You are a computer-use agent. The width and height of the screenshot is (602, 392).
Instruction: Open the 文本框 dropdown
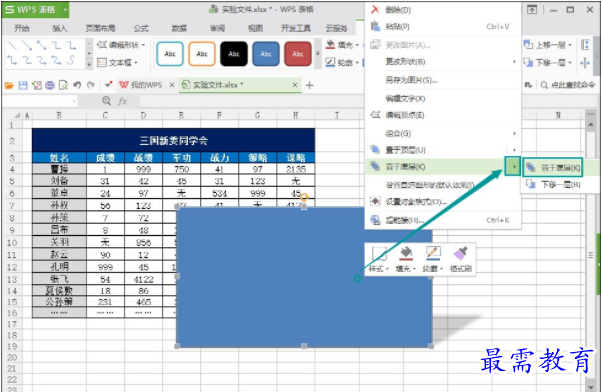tap(117, 62)
